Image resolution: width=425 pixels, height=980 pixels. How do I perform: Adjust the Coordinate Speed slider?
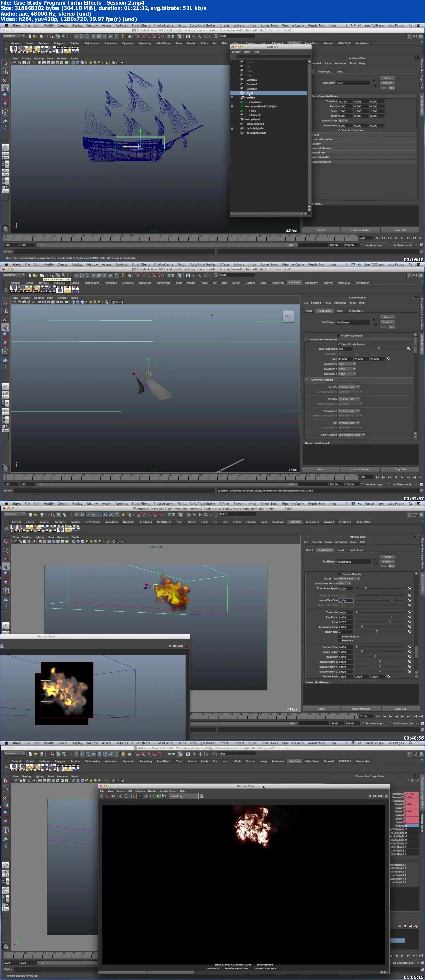(366, 588)
